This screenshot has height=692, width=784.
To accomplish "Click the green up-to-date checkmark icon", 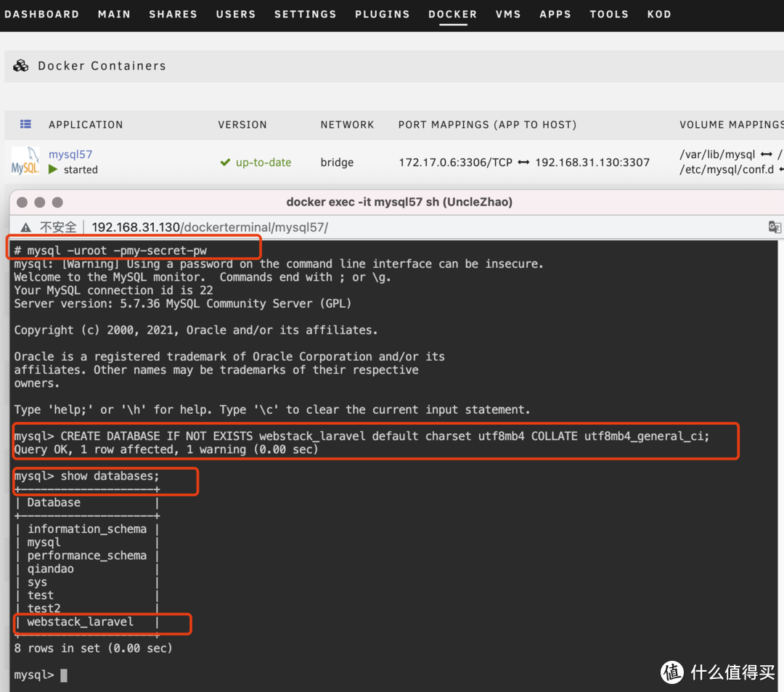I will point(225,163).
